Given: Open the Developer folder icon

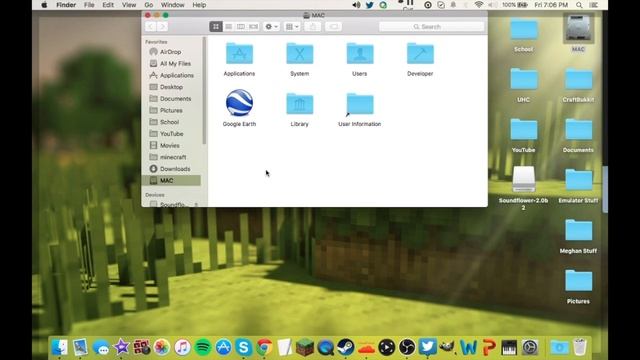Looking at the screenshot, I should tap(420, 54).
